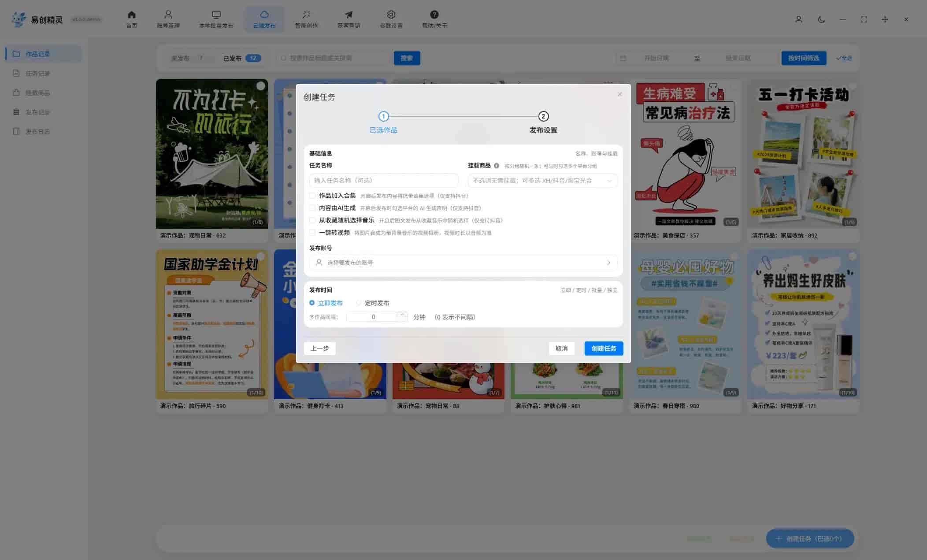Check 从收藏随机选择音乐 option

click(312, 220)
